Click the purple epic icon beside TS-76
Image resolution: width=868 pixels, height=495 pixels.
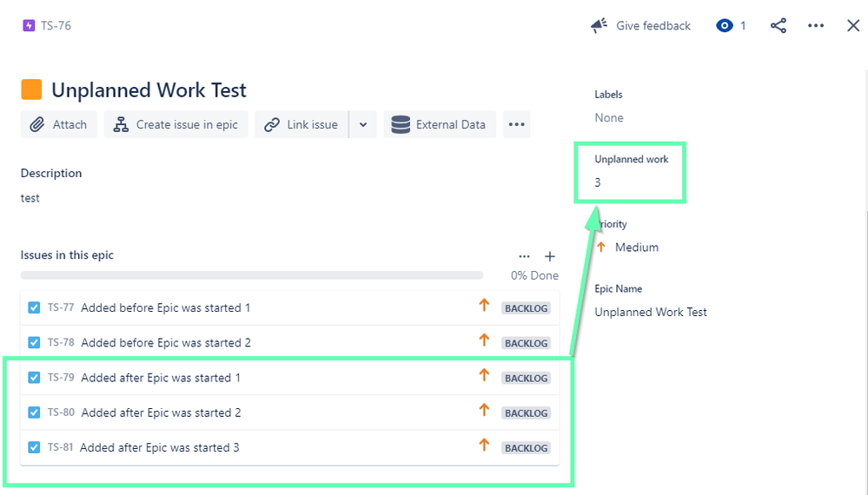[x=29, y=25]
